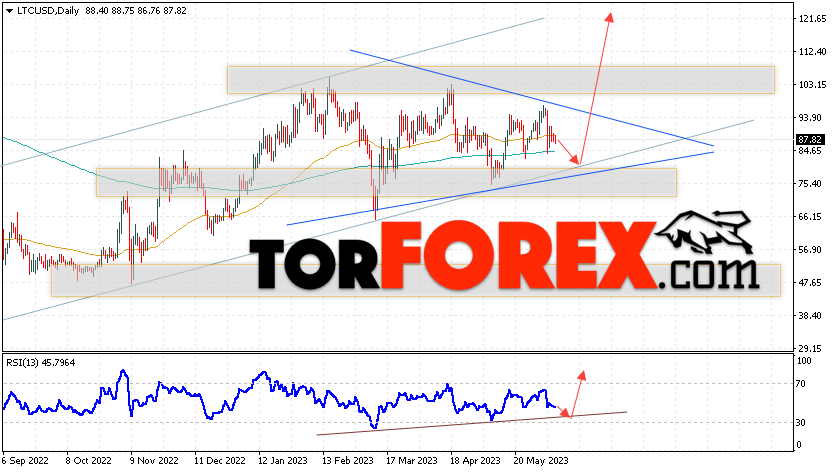Screen dimensions: 833x472
Task: Click date label 20 May 2023
Action: (x=541, y=460)
